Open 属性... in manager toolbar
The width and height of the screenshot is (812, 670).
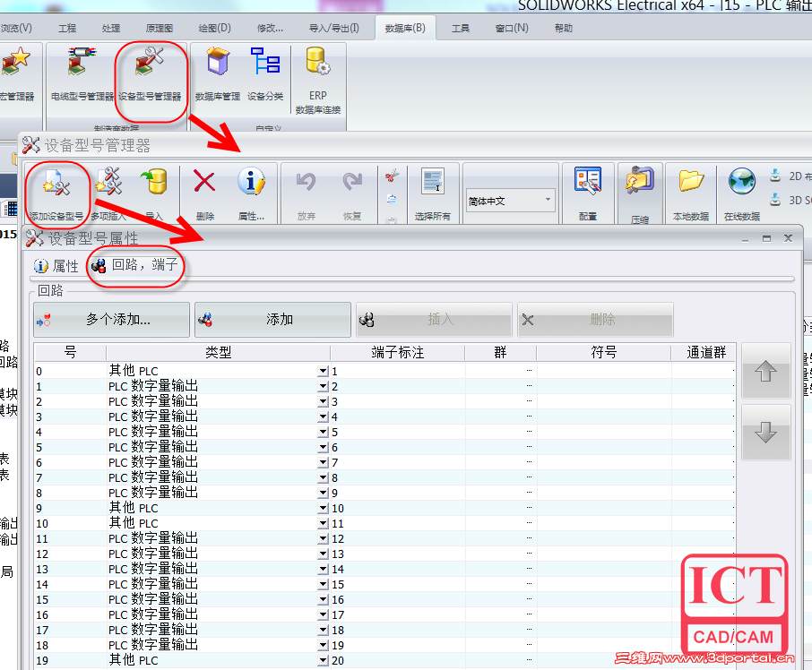(x=251, y=194)
